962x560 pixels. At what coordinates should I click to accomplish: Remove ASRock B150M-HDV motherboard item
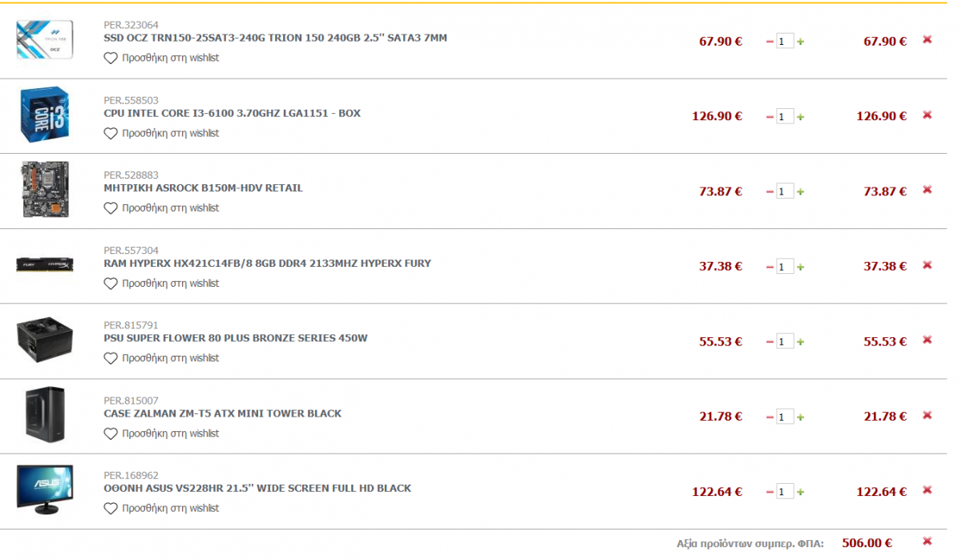[928, 190]
